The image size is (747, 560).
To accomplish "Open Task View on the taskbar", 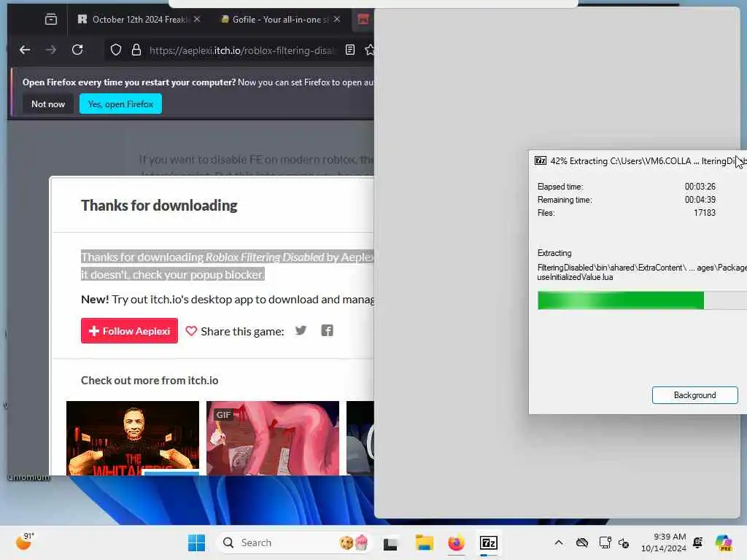I will point(390,543).
